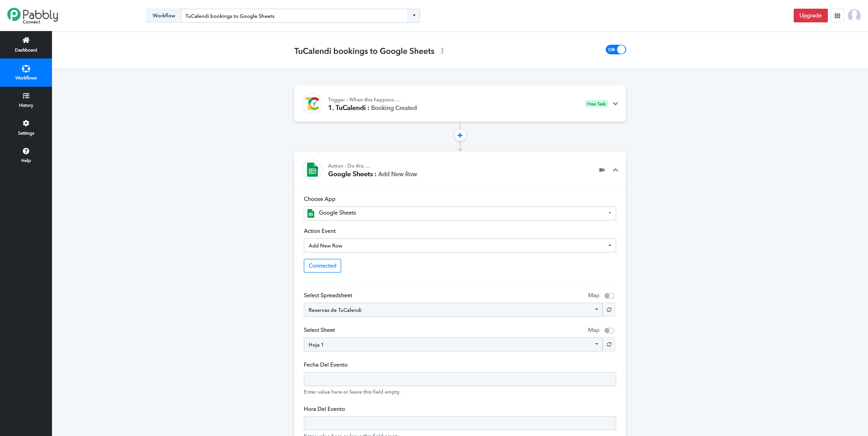Toggle the workflow ON switch

[x=616, y=50]
